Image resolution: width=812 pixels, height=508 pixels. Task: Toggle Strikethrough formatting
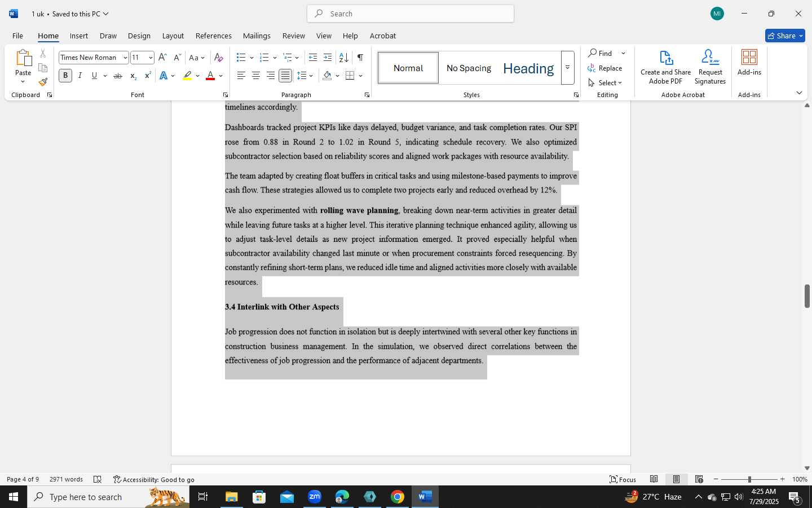click(118, 76)
